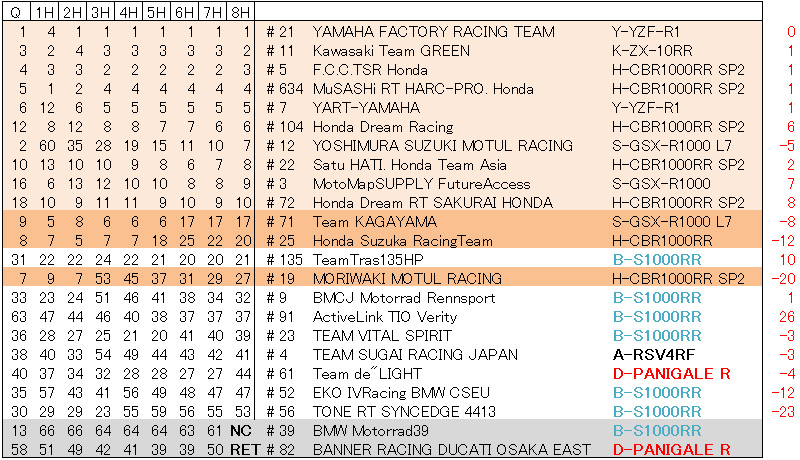Select the 5H column header
This screenshot has height=460, width=800.
point(157,12)
